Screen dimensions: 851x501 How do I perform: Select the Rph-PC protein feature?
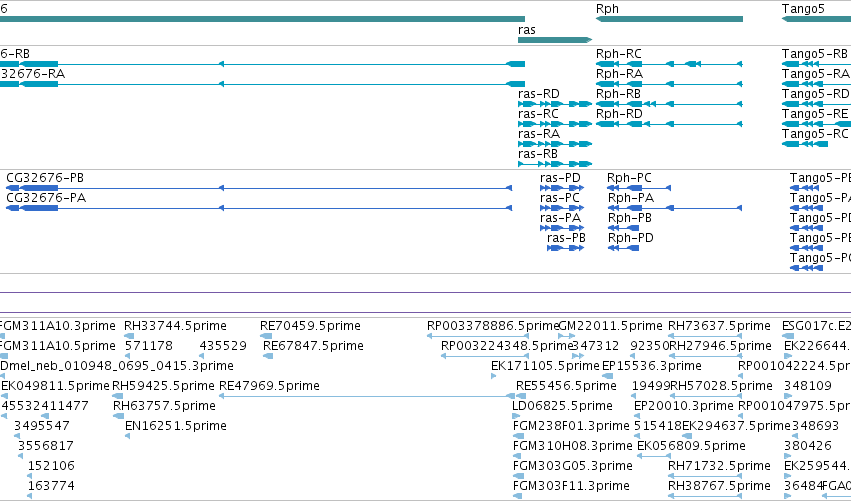(x=639, y=188)
